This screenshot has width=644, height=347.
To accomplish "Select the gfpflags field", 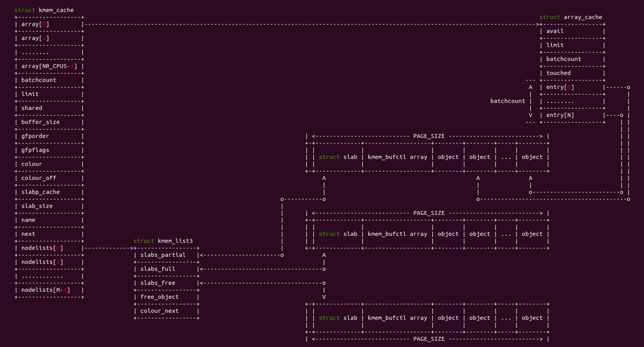I will (x=35, y=150).
